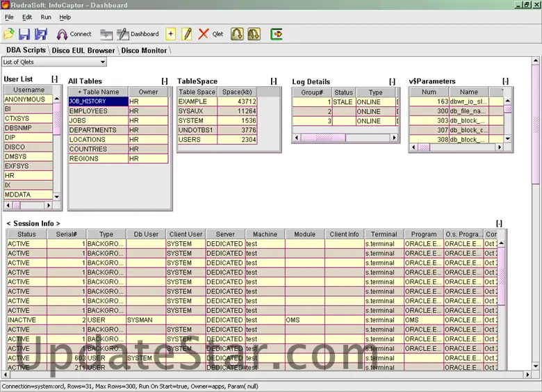The image size is (542, 392).
Task: Click the edit Dashboard pencil icon
Action: tap(123, 33)
